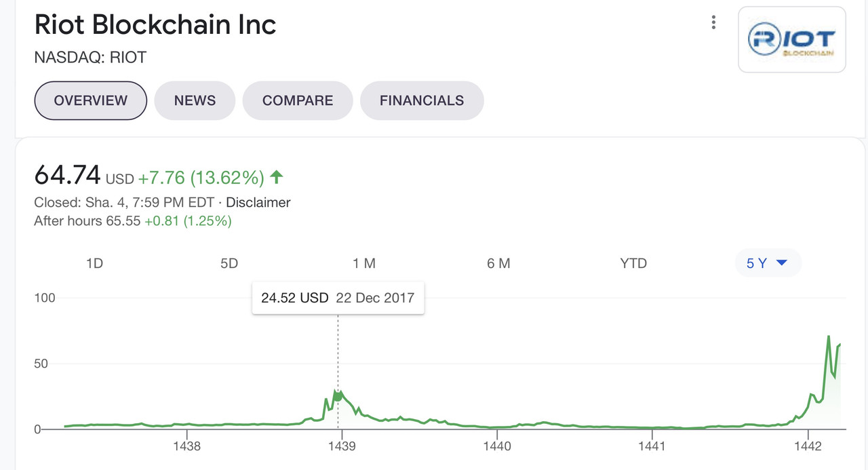Click the 1442 label on the chart axis

pyautogui.click(x=807, y=446)
